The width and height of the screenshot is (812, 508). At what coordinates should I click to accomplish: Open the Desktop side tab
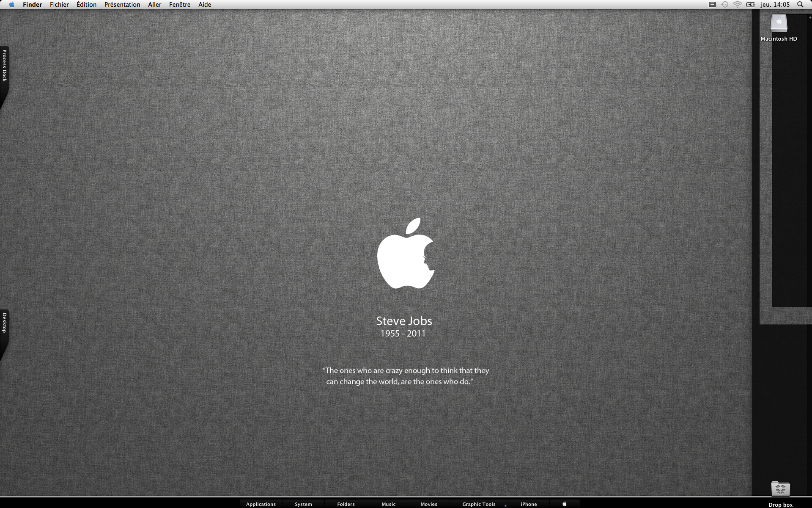(4, 329)
